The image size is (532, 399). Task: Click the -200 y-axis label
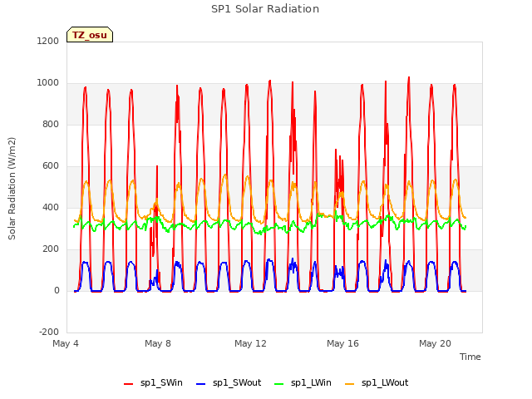[49, 332]
